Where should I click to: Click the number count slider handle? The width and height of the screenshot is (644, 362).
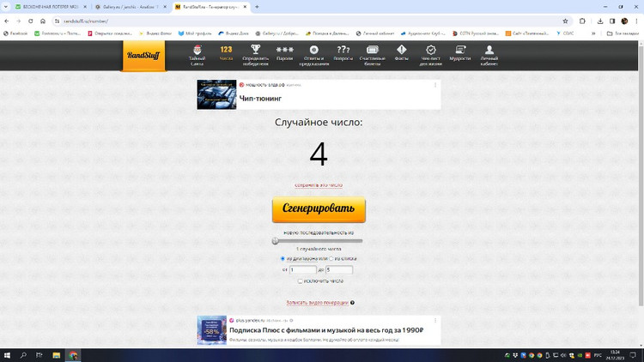(x=276, y=241)
